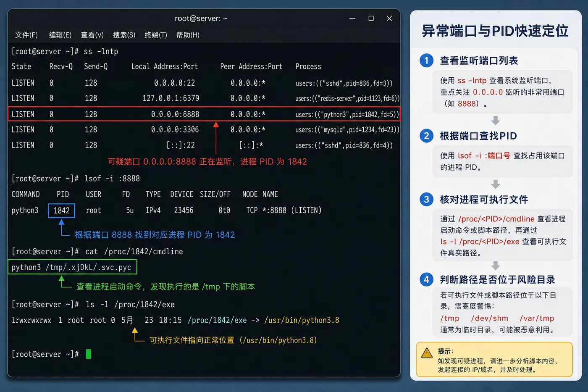The height and width of the screenshot is (392, 588).
Task: Click symlink target '/usr/bin/python3.8' in ls output
Action: tap(302, 320)
